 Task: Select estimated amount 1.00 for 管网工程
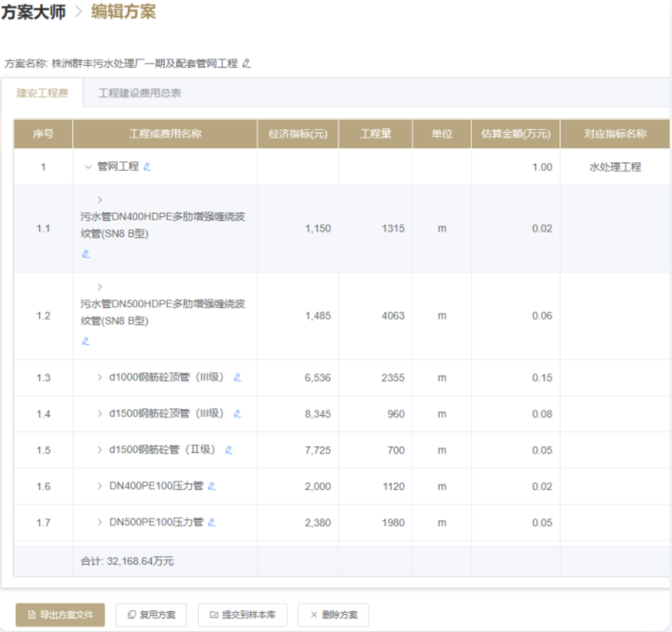[542, 168]
